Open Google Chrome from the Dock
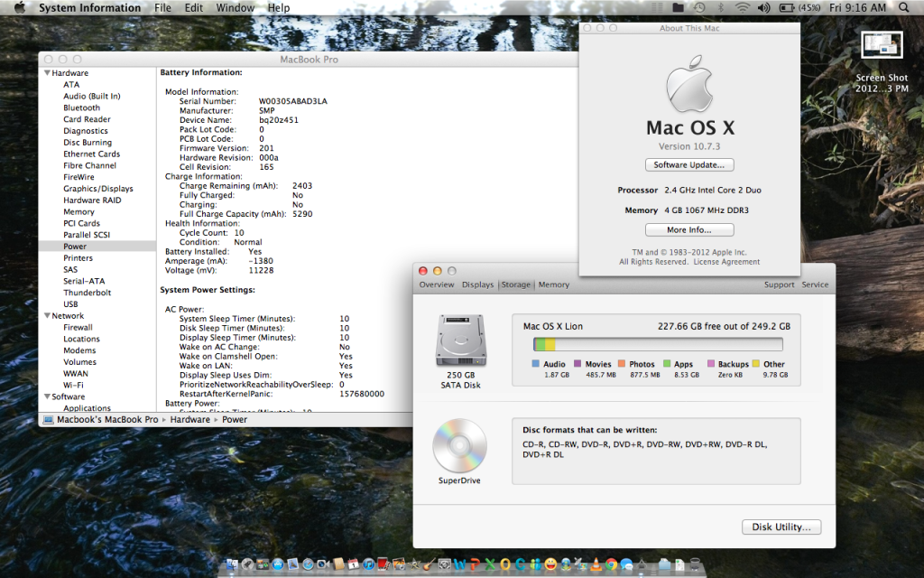 611,564
